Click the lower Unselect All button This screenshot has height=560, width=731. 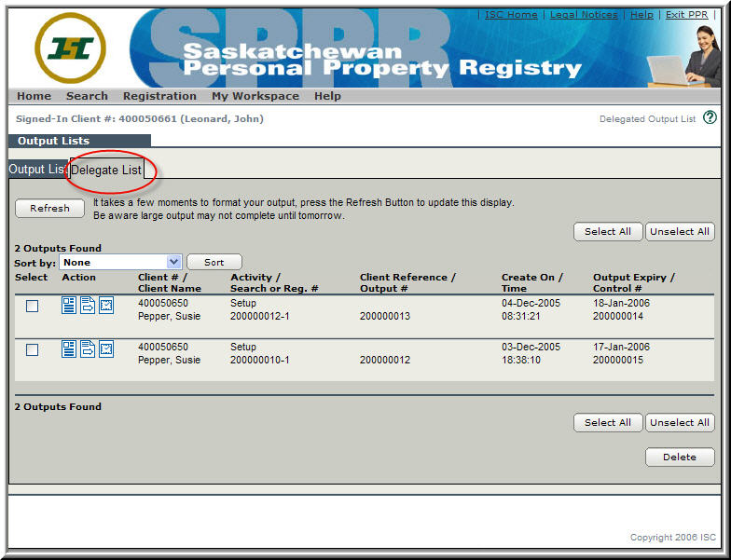pyautogui.click(x=680, y=423)
